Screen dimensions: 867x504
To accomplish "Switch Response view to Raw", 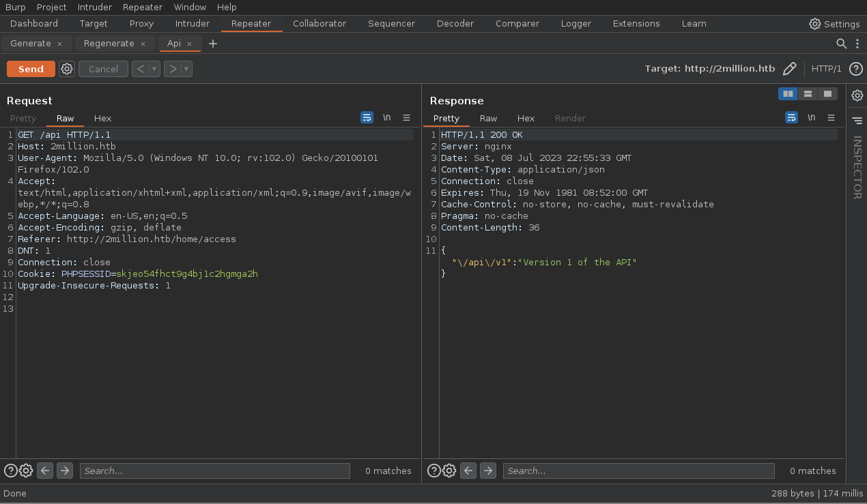I will tap(488, 118).
